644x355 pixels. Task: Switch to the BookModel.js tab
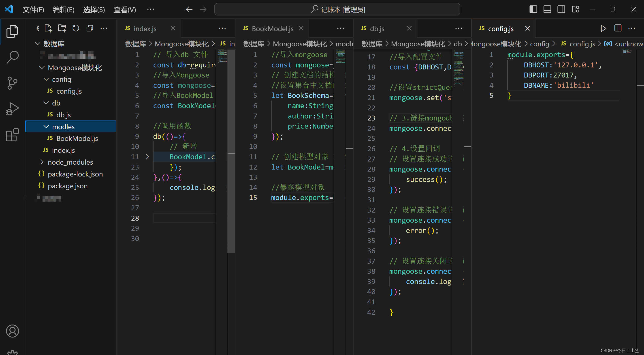click(272, 29)
